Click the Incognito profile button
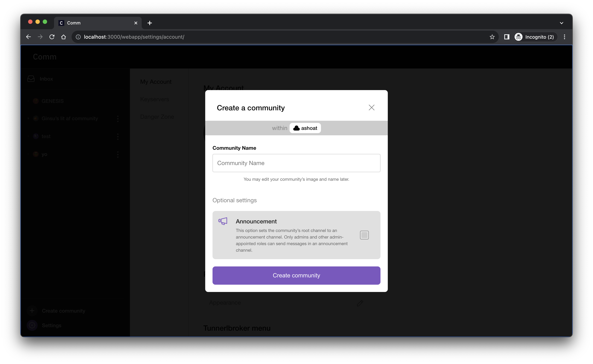Viewport: 593px width, 364px height. tap(535, 37)
